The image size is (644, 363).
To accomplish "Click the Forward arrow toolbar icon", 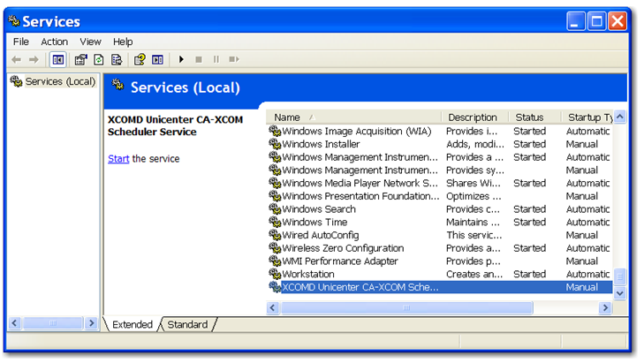I will click(34, 60).
